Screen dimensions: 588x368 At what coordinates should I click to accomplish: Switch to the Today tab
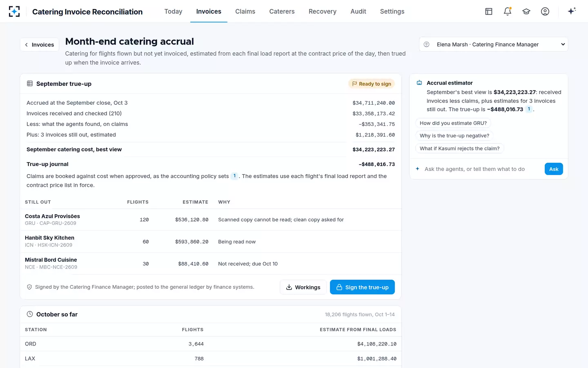click(173, 11)
